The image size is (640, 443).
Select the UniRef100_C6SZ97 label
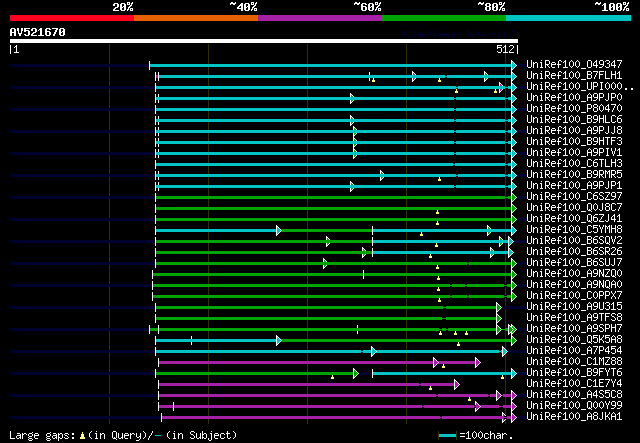(x=574, y=196)
